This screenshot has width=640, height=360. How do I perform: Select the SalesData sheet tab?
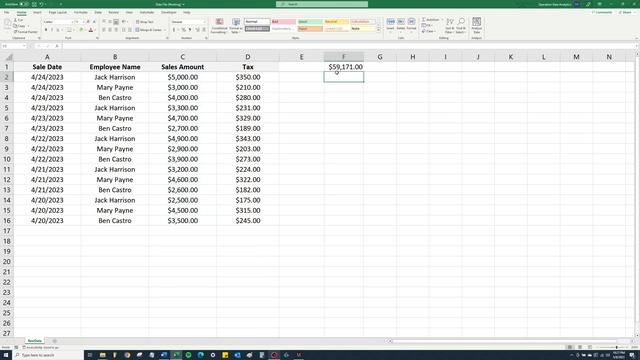point(35,341)
